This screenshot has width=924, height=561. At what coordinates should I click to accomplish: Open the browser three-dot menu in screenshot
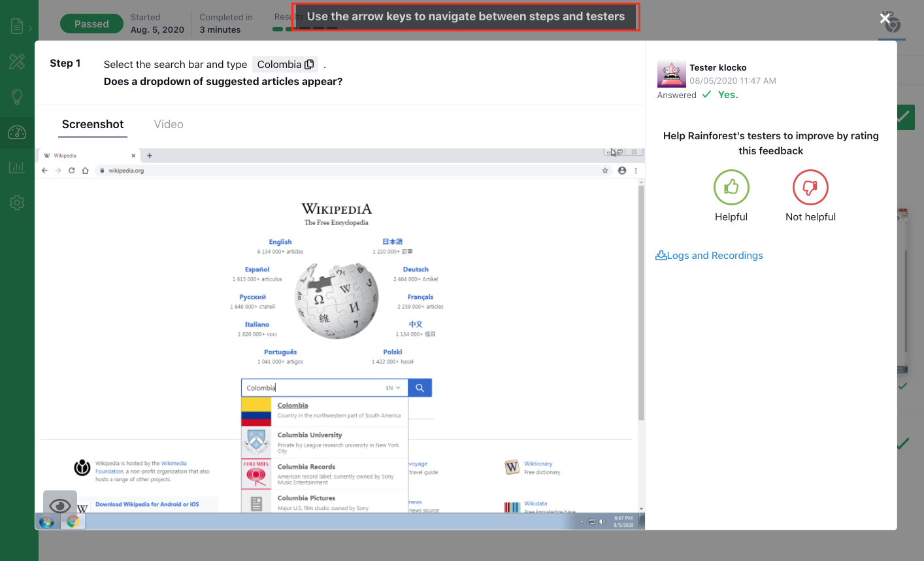click(x=636, y=170)
